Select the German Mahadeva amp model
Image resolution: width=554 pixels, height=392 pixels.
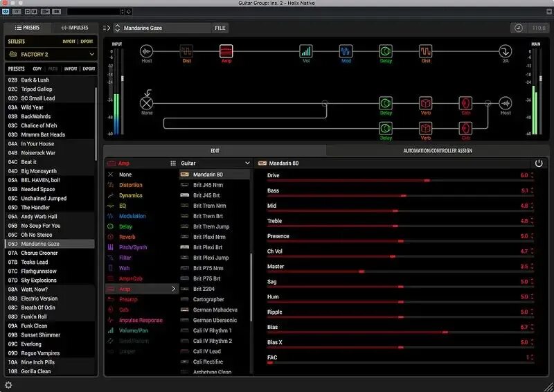point(215,310)
